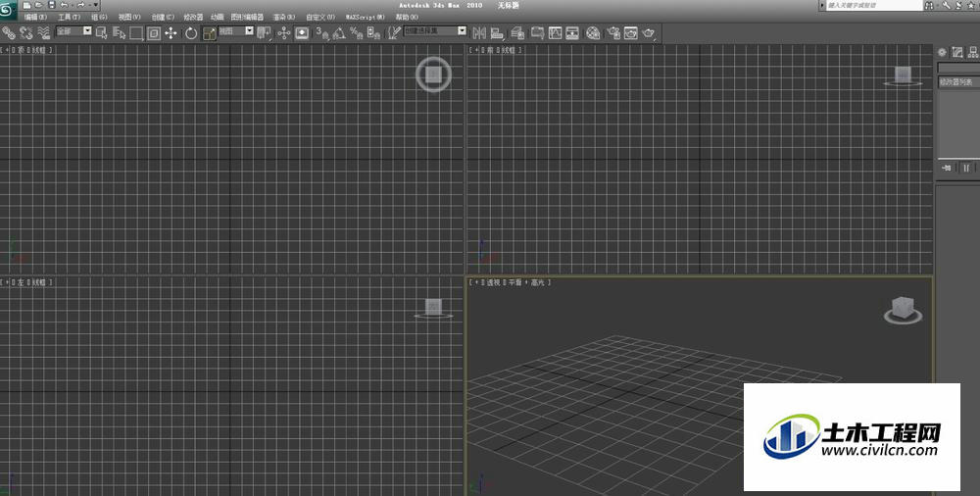Open the 编辑(E) Edit menu
This screenshot has height=496, width=980.
(35, 17)
